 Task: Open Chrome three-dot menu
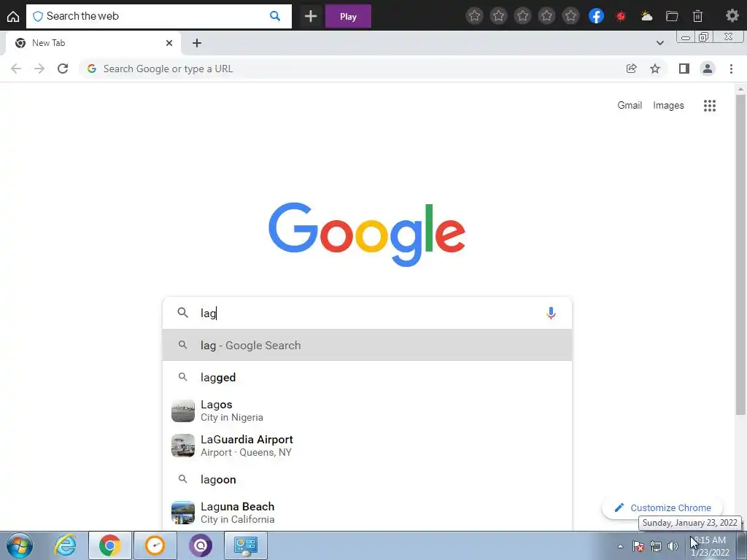pos(731,69)
